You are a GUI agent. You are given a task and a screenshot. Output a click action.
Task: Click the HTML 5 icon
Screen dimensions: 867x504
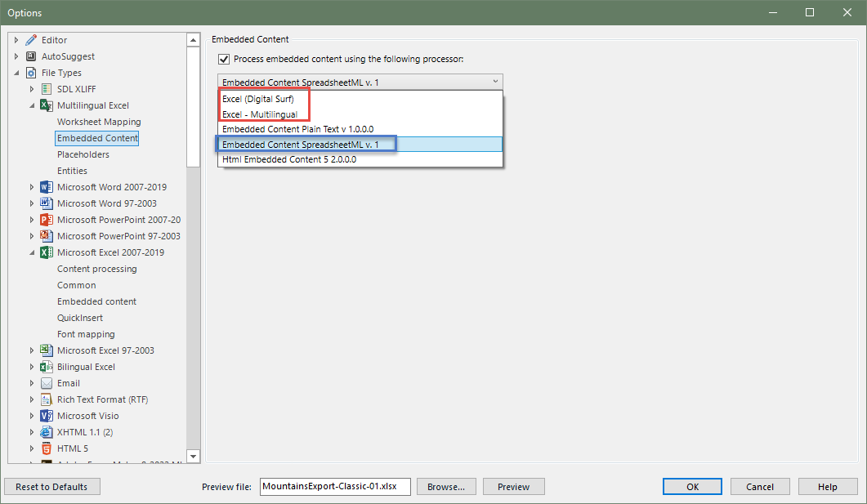[x=47, y=448]
